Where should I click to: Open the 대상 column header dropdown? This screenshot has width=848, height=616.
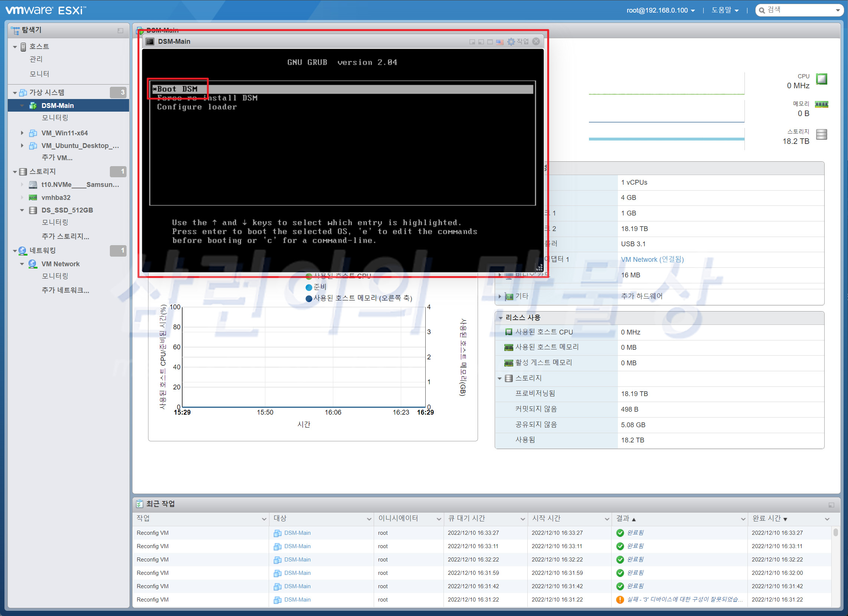tap(369, 519)
